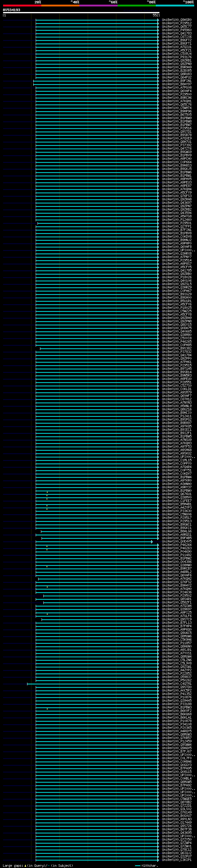Screen dimensions: 197x868
Task: Select the UniRef100_B8ALG6 label
Action: click(x=177, y=531)
